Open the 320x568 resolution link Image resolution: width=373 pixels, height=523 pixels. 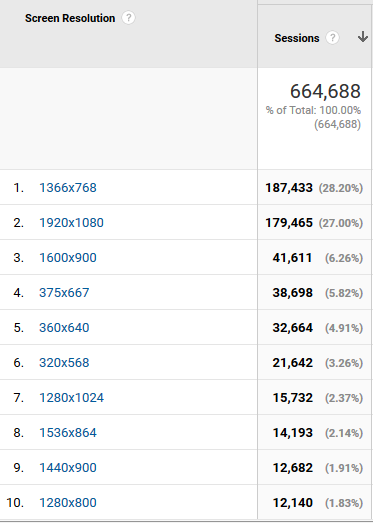(x=64, y=363)
